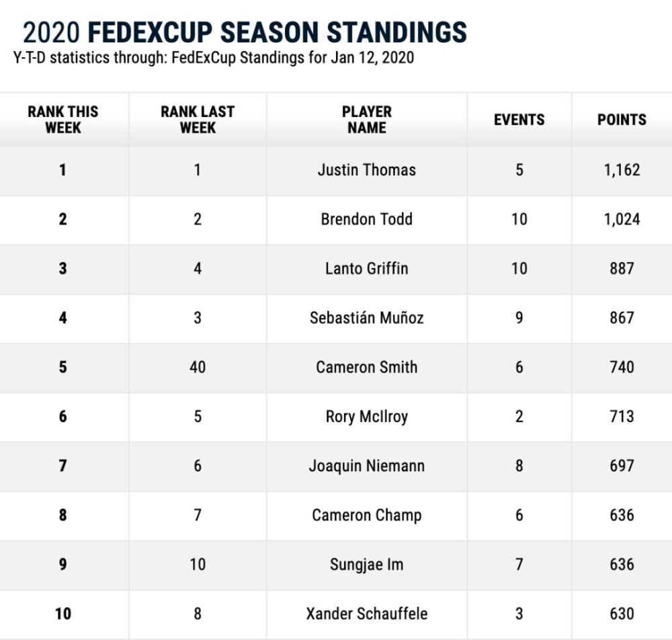Open Sebastián Muñoz player profile

point(367,318)
